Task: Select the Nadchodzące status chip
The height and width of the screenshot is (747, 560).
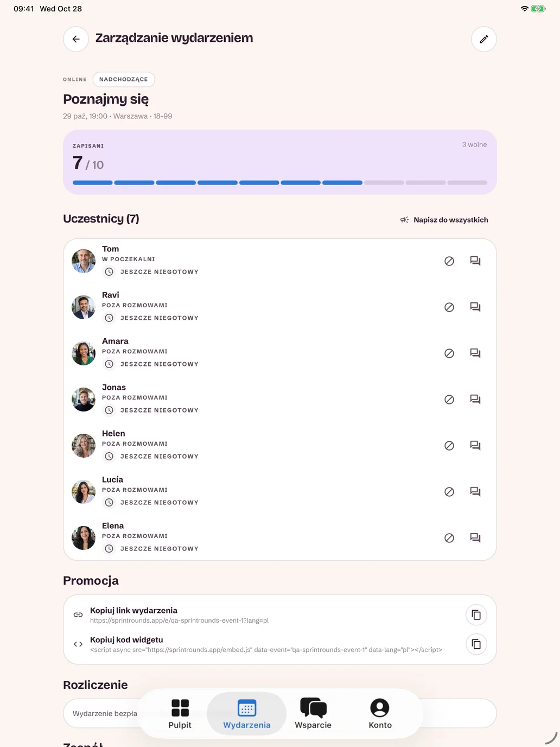Action: 124,79
